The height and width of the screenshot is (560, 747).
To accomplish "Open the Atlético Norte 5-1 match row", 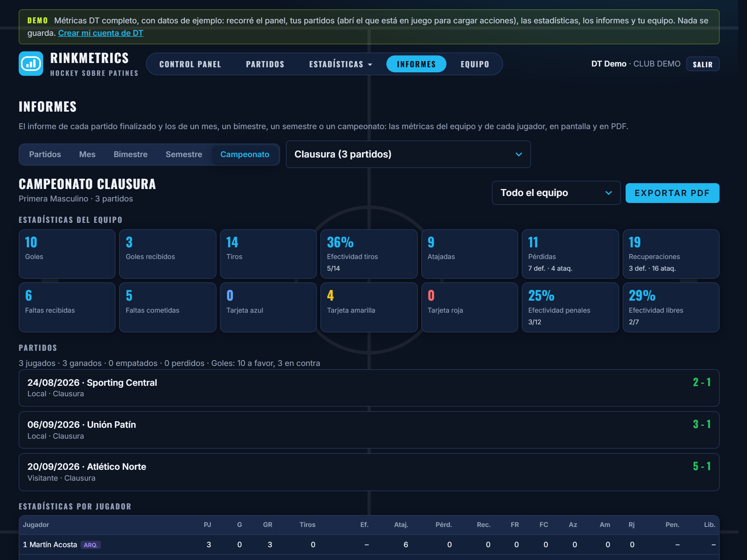I will pos(369,472).
